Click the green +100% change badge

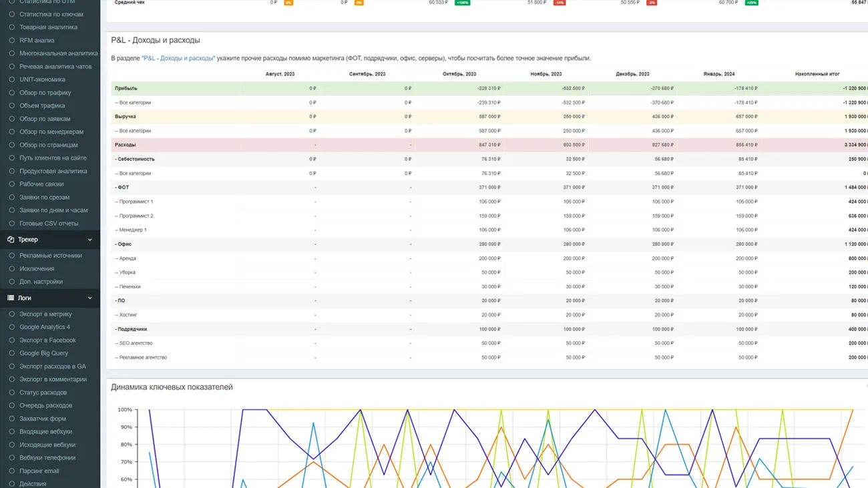point(462,3)
